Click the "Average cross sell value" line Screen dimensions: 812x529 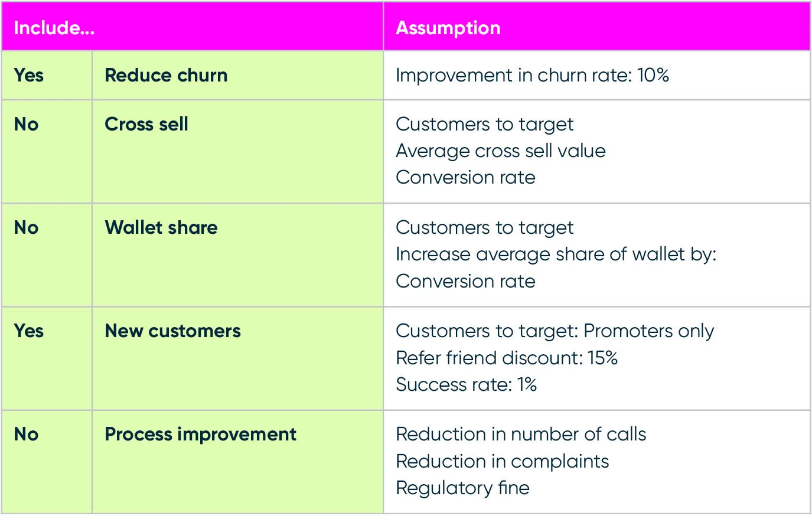click(500, 151)
